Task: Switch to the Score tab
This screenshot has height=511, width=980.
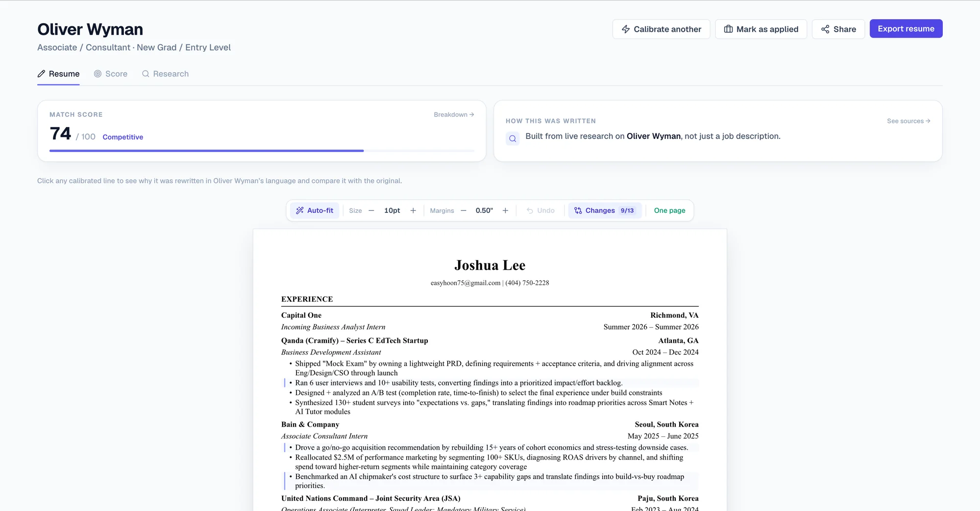Action: click(x=111, y=74)
